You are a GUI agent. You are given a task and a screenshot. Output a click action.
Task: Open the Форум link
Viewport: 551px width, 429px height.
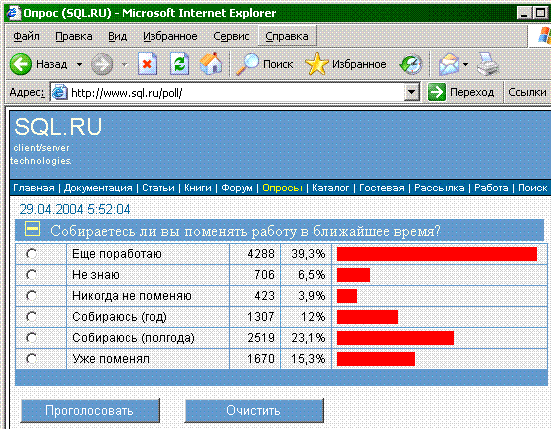click(x=237, y=188)
